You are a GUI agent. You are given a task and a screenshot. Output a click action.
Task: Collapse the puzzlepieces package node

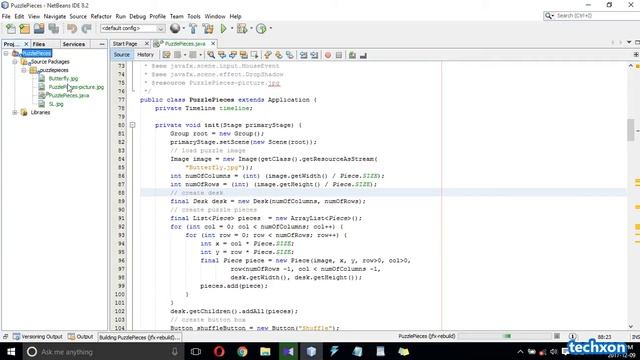tap(24, 70)
